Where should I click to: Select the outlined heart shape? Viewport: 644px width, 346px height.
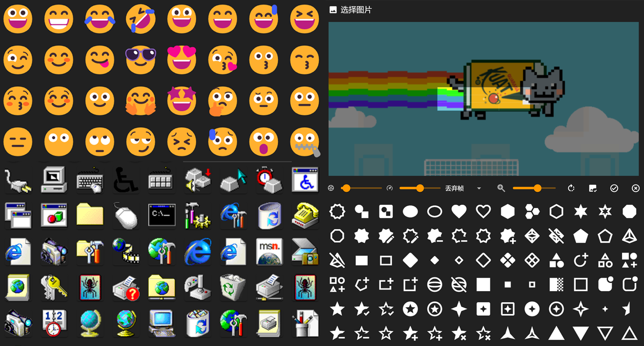pos(483,211)
